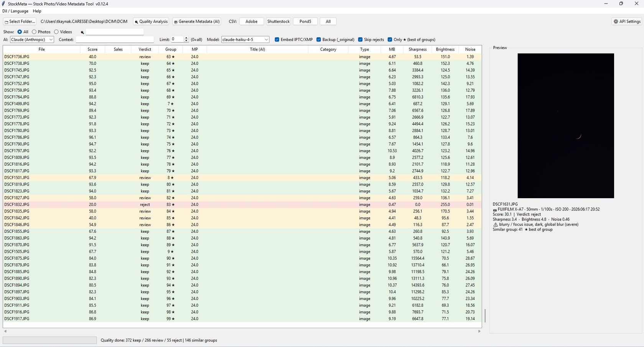Click the horizontal scrollbar right arrow
Image resolution: width=644 pixels, height=347 pixels.
[479, 331]
